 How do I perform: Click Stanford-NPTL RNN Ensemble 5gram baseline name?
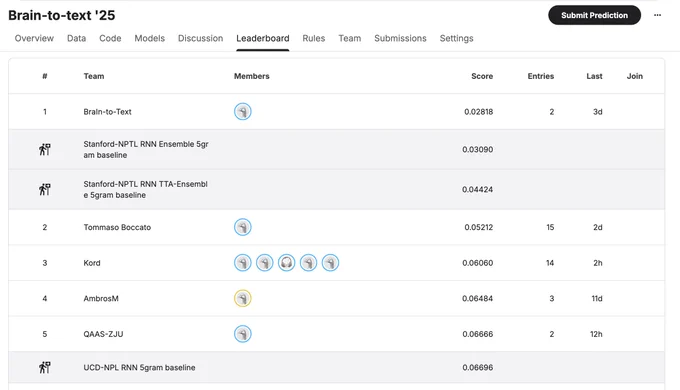point(146,149)
